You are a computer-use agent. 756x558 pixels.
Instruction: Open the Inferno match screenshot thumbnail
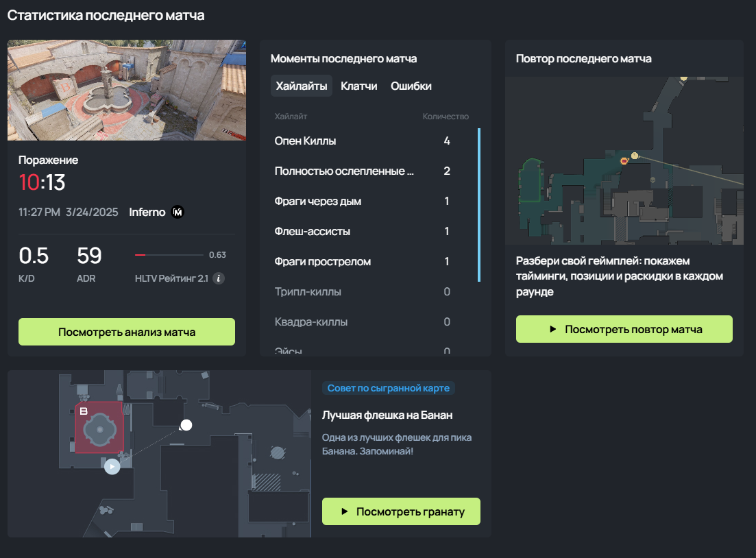pyautogui.click(x=126, y=90)
